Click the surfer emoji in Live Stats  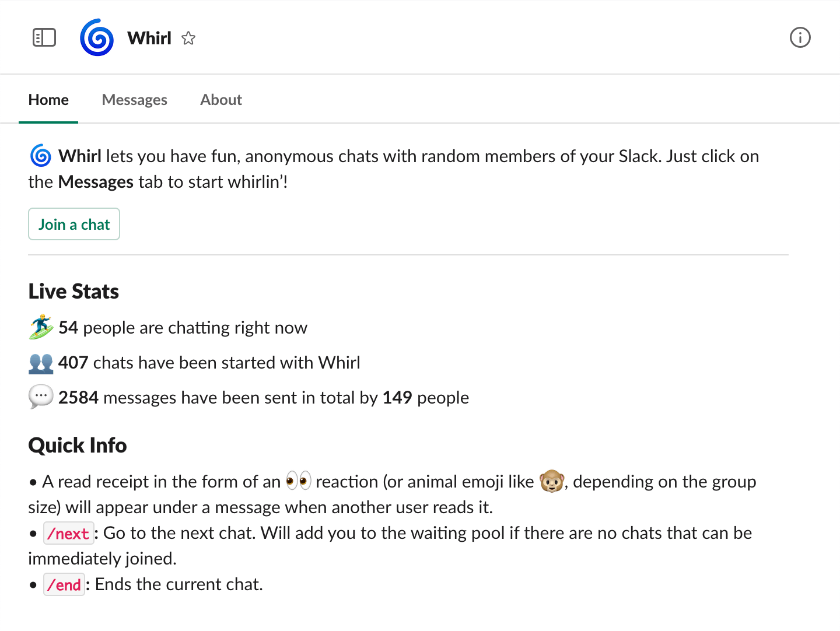coord(41,327)
